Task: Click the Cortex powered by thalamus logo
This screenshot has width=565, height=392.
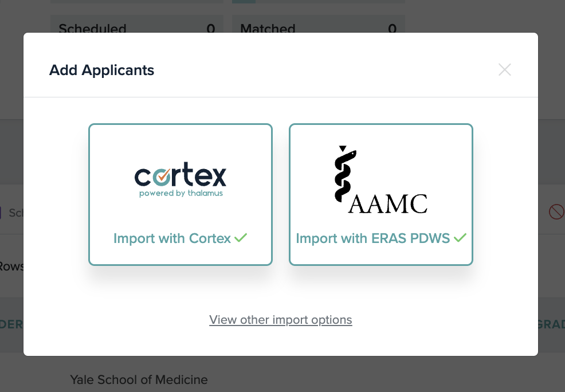Action: 181,179
